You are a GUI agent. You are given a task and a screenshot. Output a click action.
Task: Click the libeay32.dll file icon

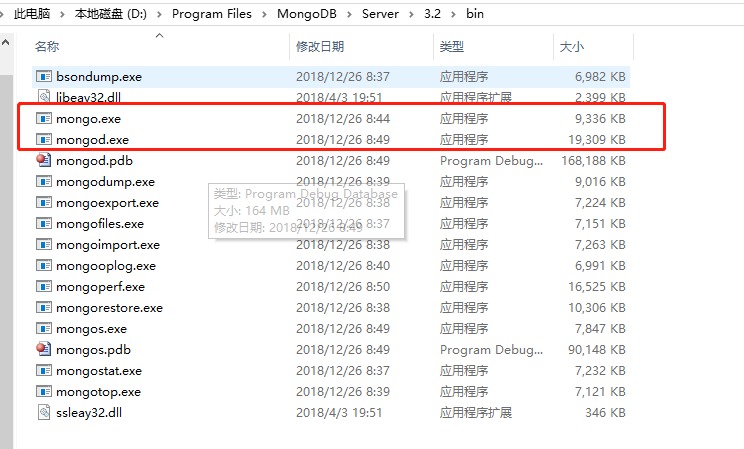(44, 97)
